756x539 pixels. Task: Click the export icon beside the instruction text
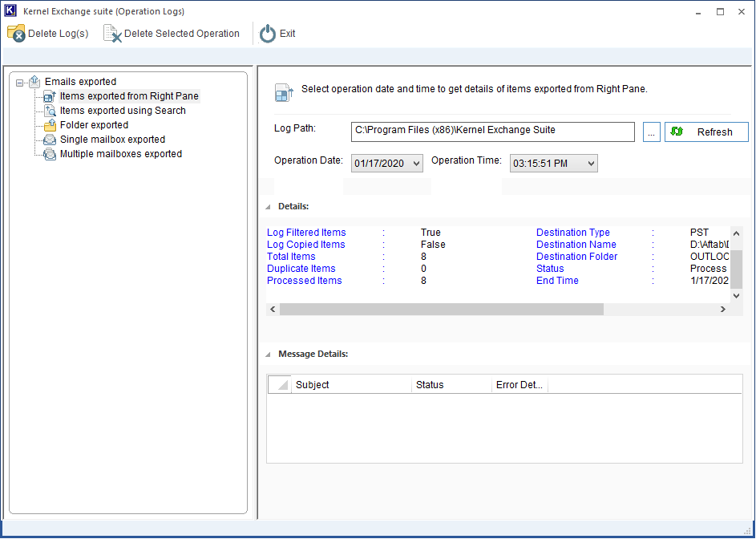[284, 92]
